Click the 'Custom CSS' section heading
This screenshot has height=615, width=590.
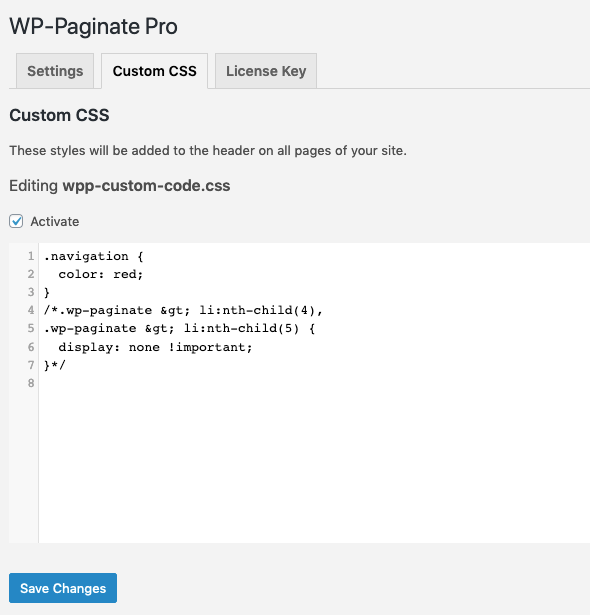point(59,115)
